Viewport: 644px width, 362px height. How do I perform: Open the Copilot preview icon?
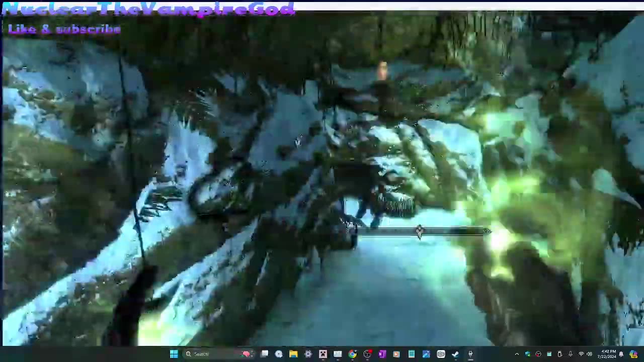coord(633,354)
